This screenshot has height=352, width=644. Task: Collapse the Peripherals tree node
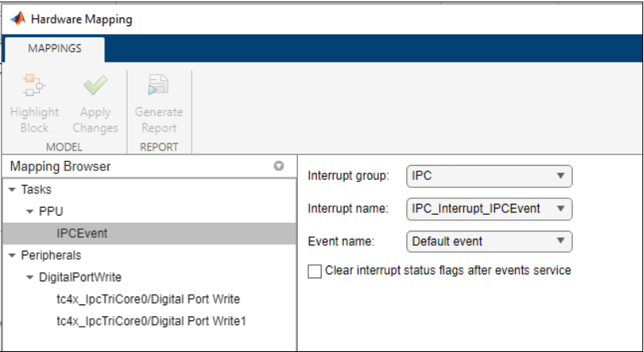click(x=12, y=256)
